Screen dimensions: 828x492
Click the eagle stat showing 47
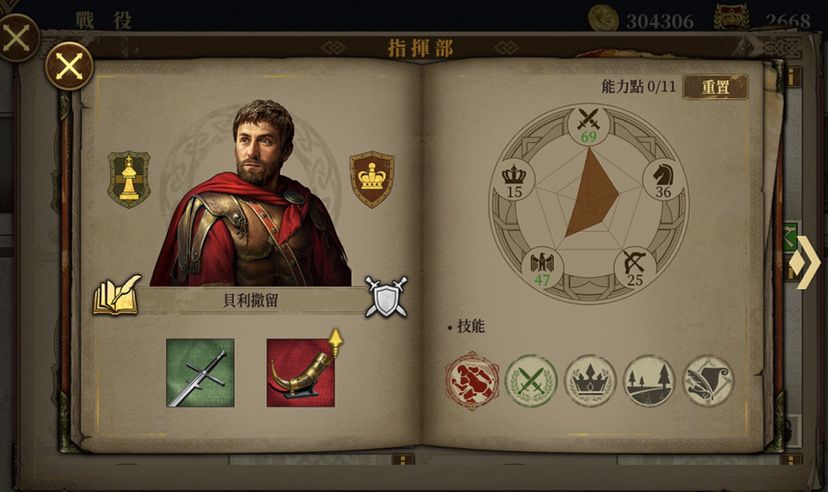point(542,268)
